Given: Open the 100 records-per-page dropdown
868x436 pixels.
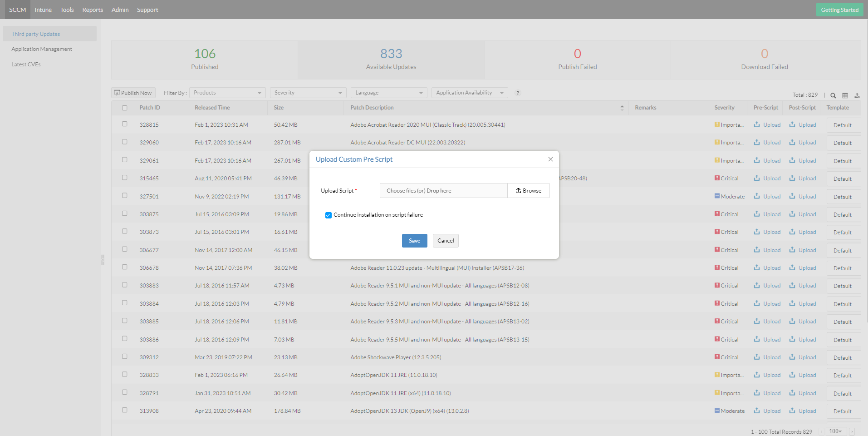Looking at the screenshot, I should click(836, 431).
